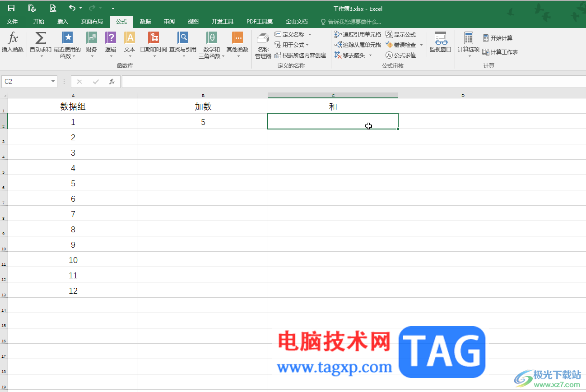
Task: Open the Lookup and Reference functions icon
Action: pos(183,38)
